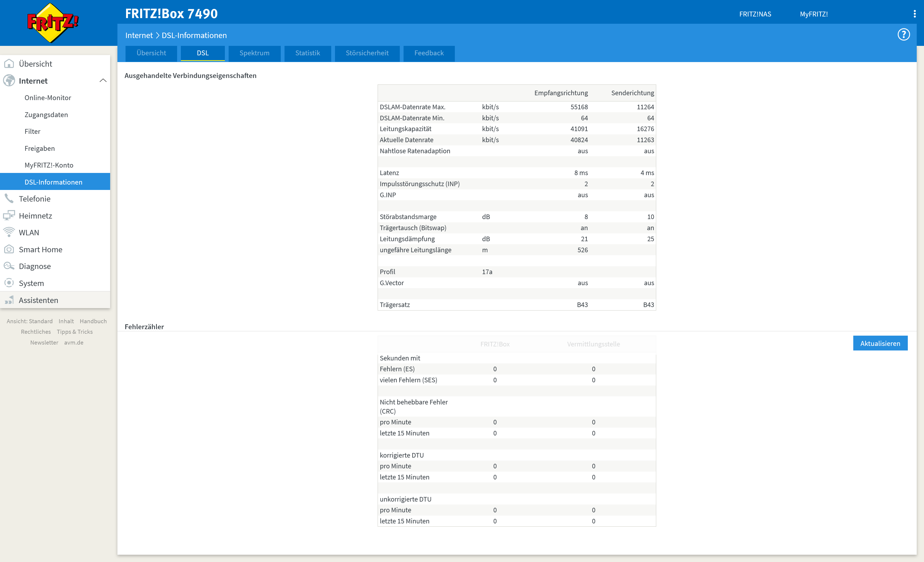Select Online-Monitor in the sidebar
The image size is (924, 562).
point(48,97)
